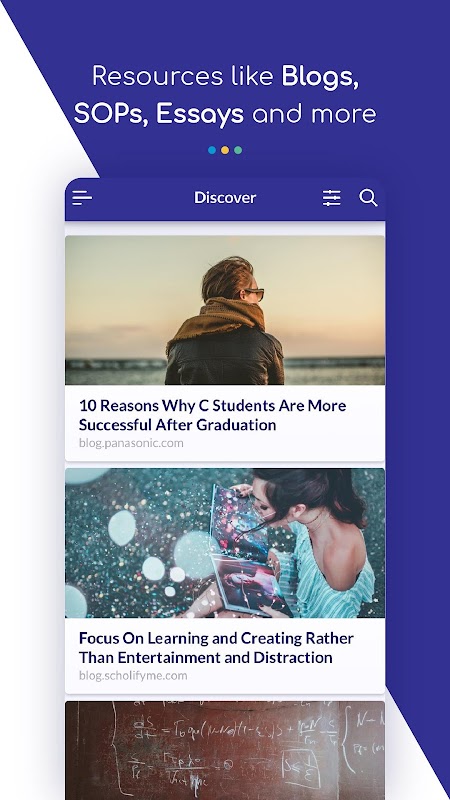This screenshot has width=450, height=800.
Task: Open the photo of woman reading magazine
Action: (225, 543)
